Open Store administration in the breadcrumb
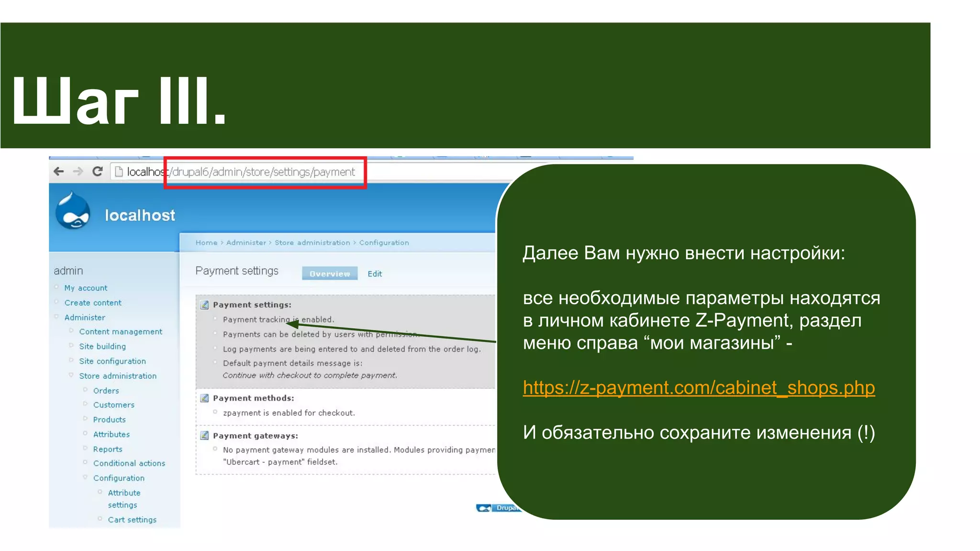980x551 pixels. click(x=312, y=242)
